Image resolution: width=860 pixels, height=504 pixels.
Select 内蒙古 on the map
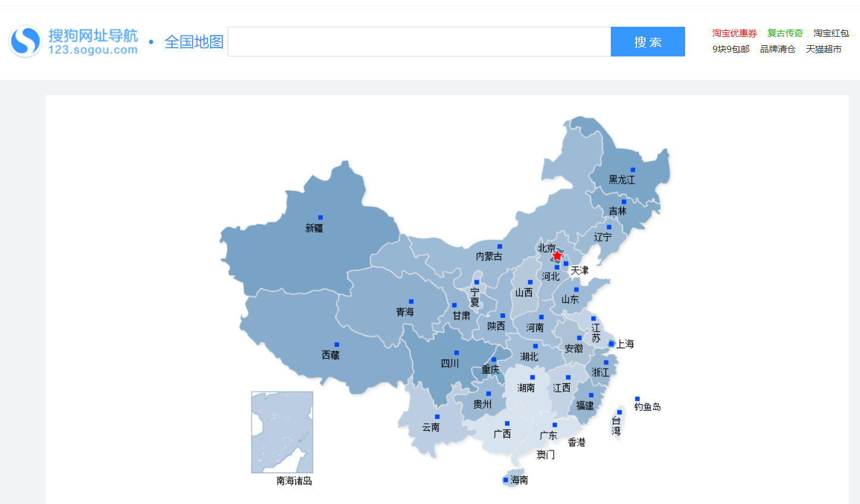pos(489,257)
